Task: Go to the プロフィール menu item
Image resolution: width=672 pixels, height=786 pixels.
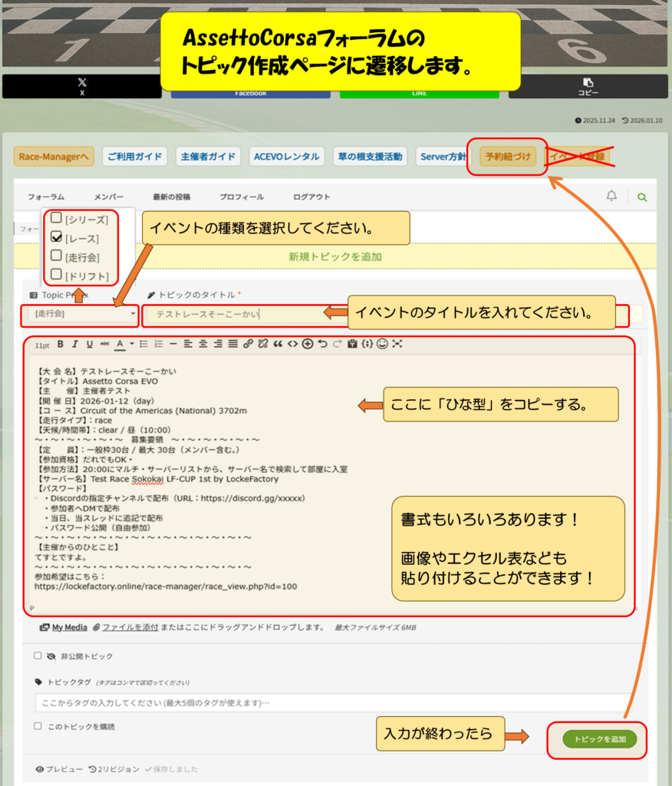Action: point(242,197)
